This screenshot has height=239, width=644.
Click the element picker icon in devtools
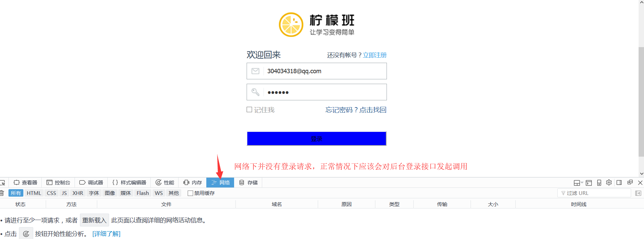pyautogui.click(x=2, y=183)
